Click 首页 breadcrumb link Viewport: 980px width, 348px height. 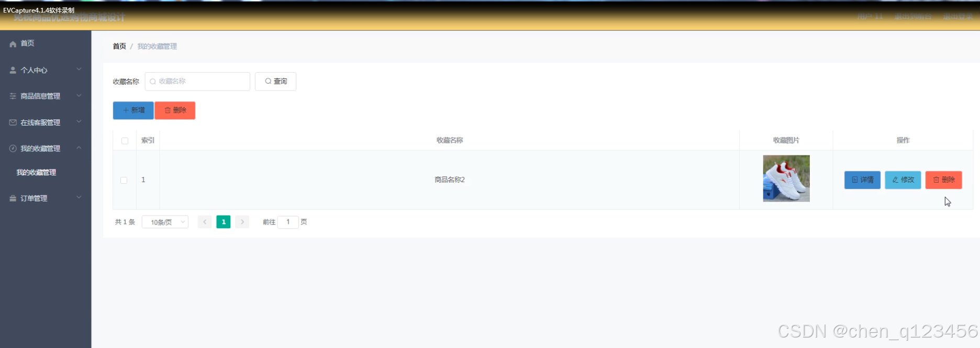tap(119, 46)
